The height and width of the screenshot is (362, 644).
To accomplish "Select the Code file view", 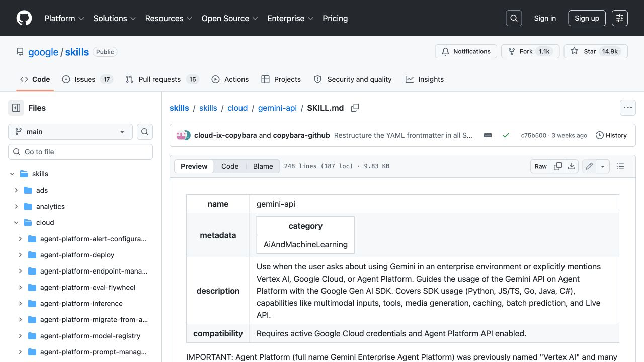I will tap(230, 166).
